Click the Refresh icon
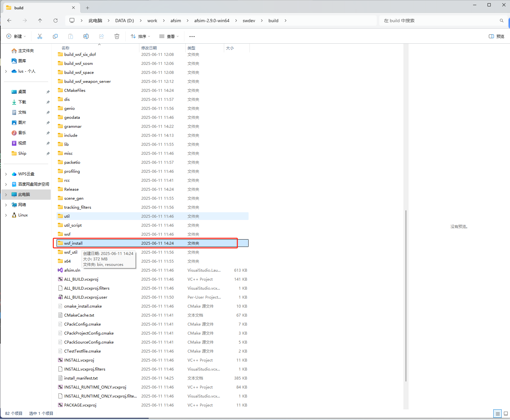Viewport: 510px width, 420px height. pos(56,21)
